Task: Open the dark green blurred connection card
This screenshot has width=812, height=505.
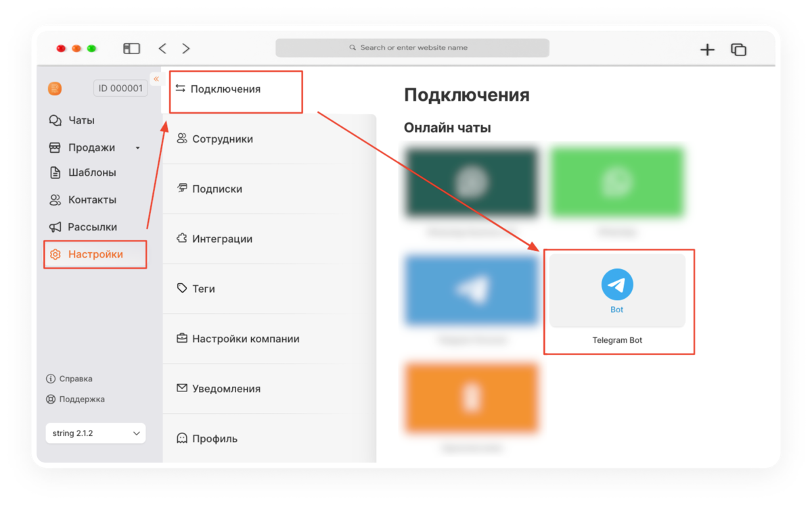Action: click(x=472, y=183)
